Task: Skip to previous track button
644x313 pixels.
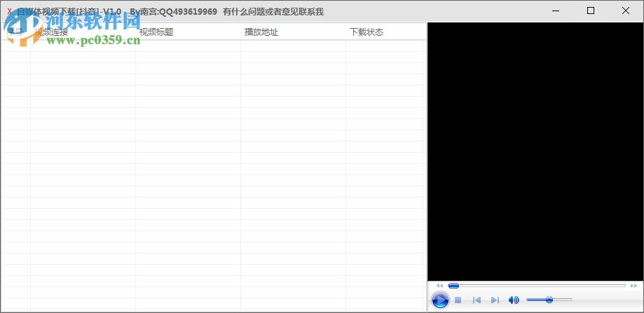Action: [x=477, y=300]
